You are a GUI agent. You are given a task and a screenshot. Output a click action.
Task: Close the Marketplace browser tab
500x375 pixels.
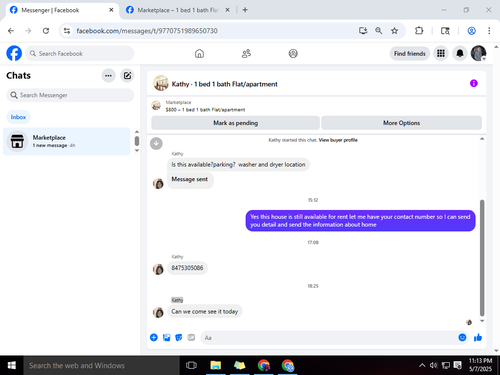[227, 10]
